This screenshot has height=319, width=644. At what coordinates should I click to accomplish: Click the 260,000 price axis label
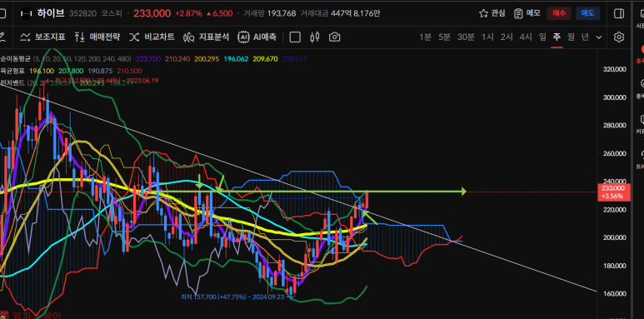615,153
